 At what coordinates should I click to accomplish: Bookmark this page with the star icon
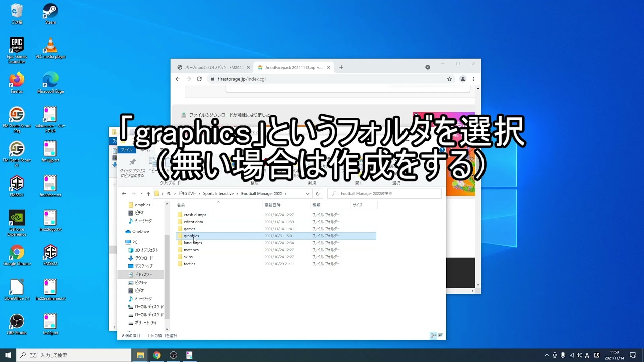point(449,79)
